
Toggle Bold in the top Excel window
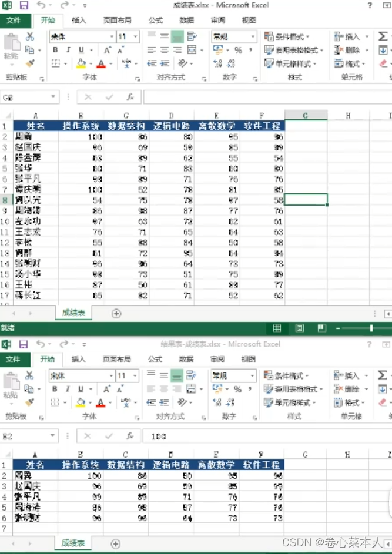coord(55,50)
